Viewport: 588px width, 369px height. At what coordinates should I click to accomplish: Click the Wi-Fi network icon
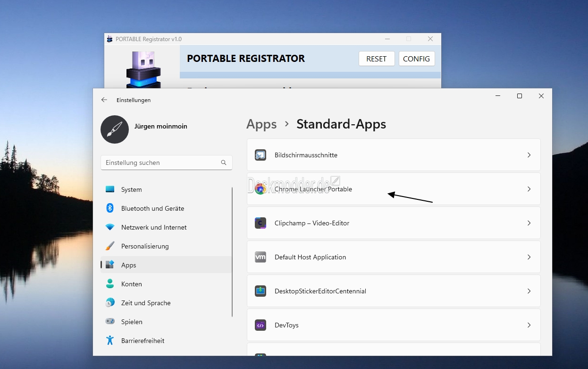pos(110,227)
